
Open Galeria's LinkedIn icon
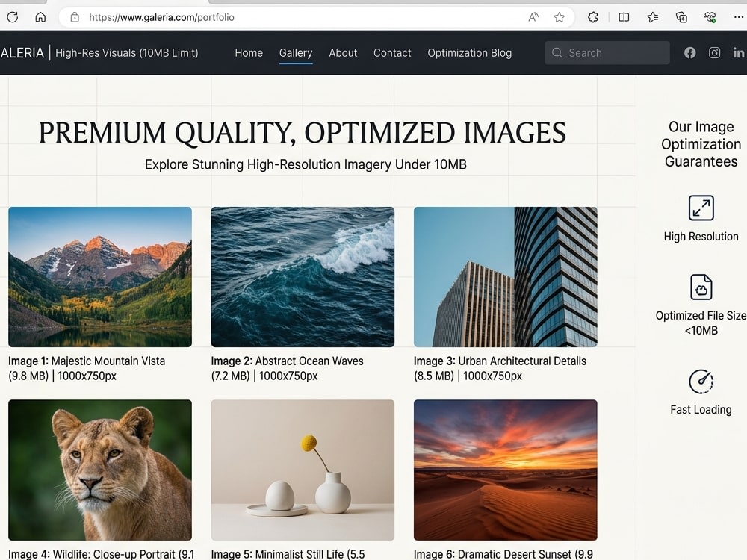pyautogui.click(x=739, y=53)
